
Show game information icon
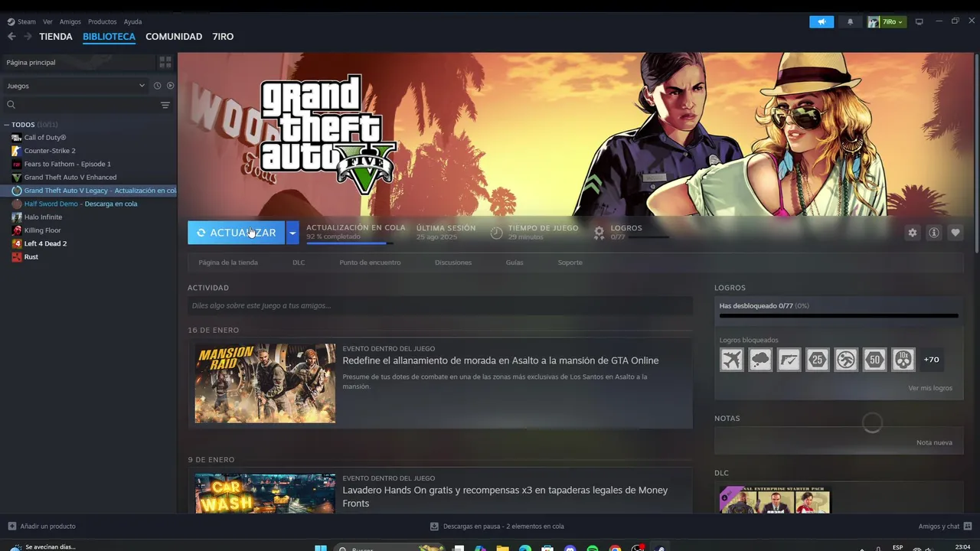[934, 233]
